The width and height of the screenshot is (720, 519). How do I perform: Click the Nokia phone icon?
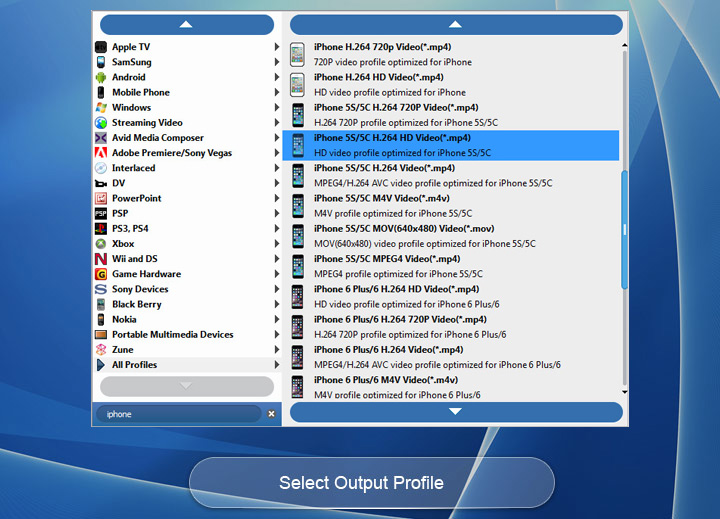[101, 319]
